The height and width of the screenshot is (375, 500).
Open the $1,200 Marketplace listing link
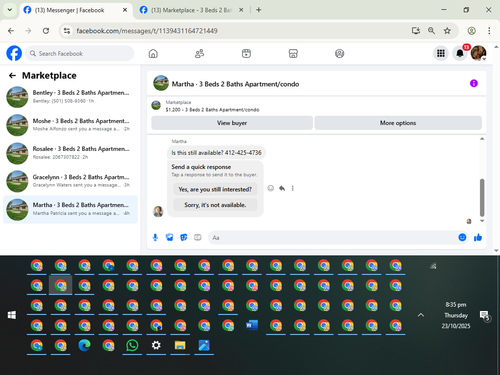pos(212,110)
